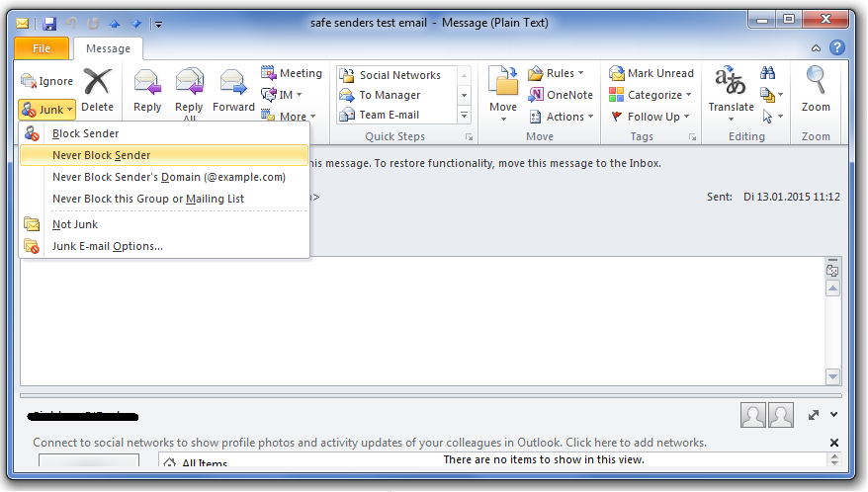Screen dimensions: 868x492
Task: Select Block Sender from menu
Action: click(86, 133)
